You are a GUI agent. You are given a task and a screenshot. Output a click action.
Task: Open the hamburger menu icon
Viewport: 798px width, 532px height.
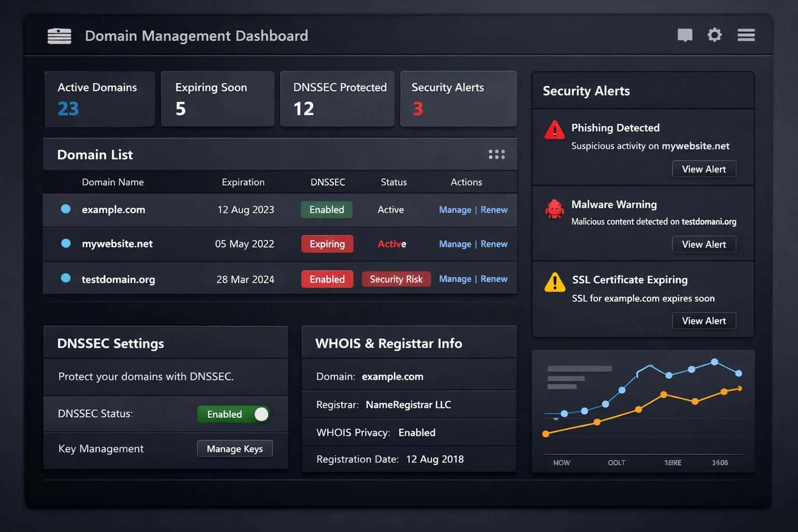746,35
